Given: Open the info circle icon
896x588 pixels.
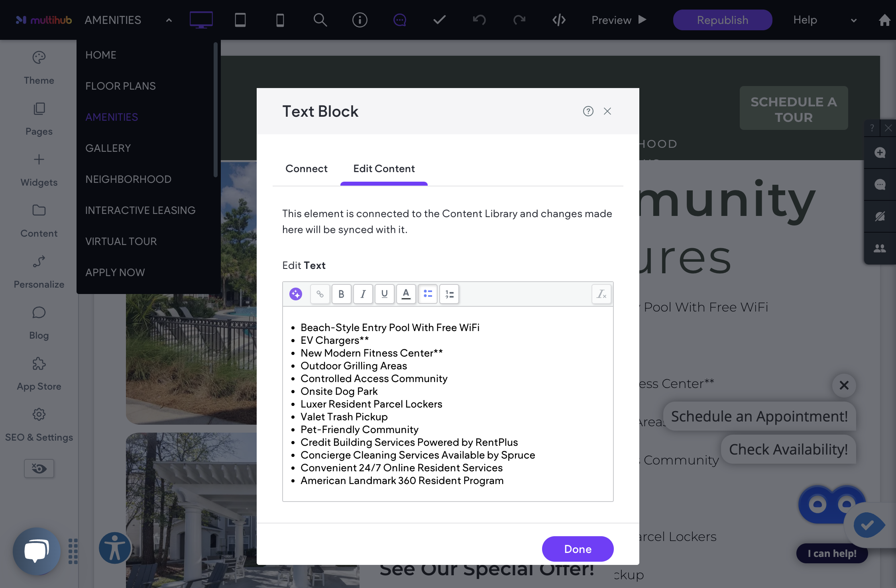Looking at the screenshot, I should pos(360,20).
